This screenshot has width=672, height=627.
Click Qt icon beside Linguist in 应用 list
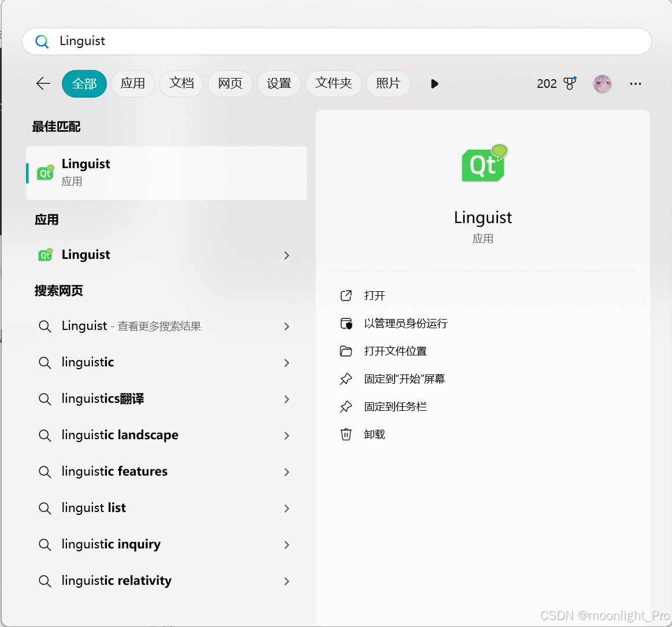tap(46, 255)
